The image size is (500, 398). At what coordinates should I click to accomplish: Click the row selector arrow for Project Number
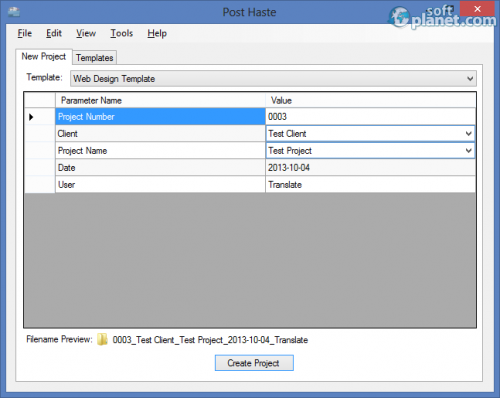pyautogui.click(x=31, y=117)
